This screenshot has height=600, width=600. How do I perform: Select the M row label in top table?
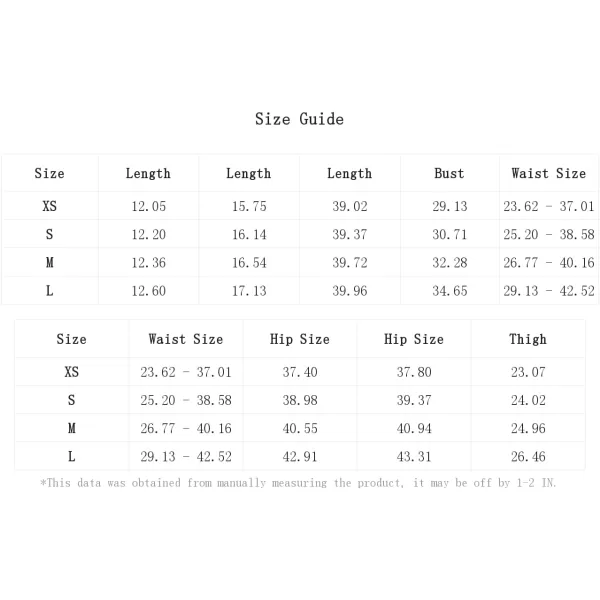pos(49,262)
